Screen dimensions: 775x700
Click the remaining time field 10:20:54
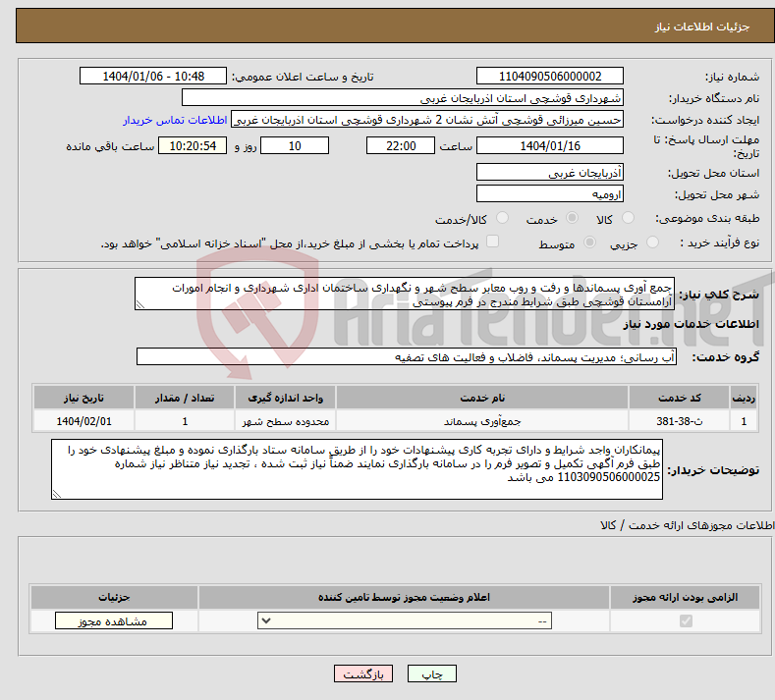[193, 145]
